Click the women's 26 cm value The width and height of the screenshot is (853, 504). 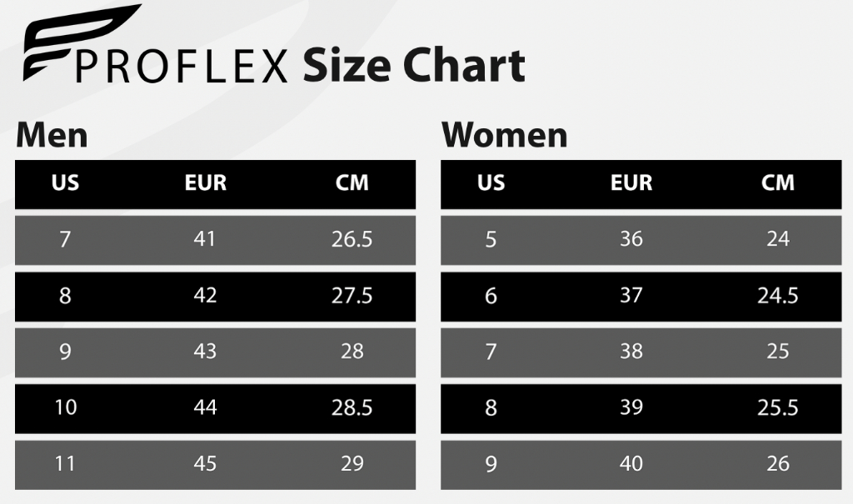(x=777, y=463)
